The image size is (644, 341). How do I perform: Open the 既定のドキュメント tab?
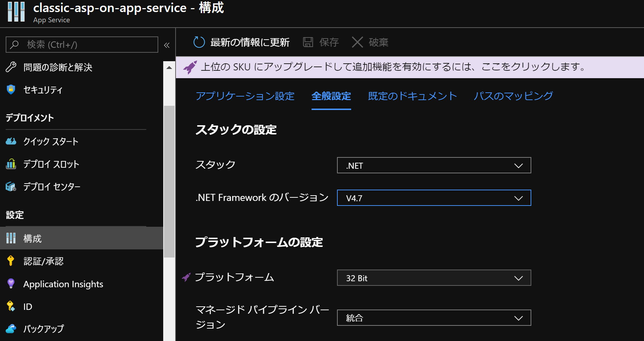pos(413,96)
